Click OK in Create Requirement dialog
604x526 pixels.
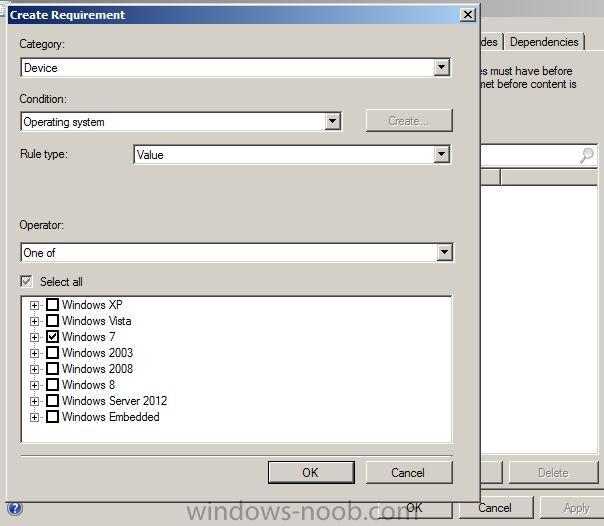[x=311, y=472]
